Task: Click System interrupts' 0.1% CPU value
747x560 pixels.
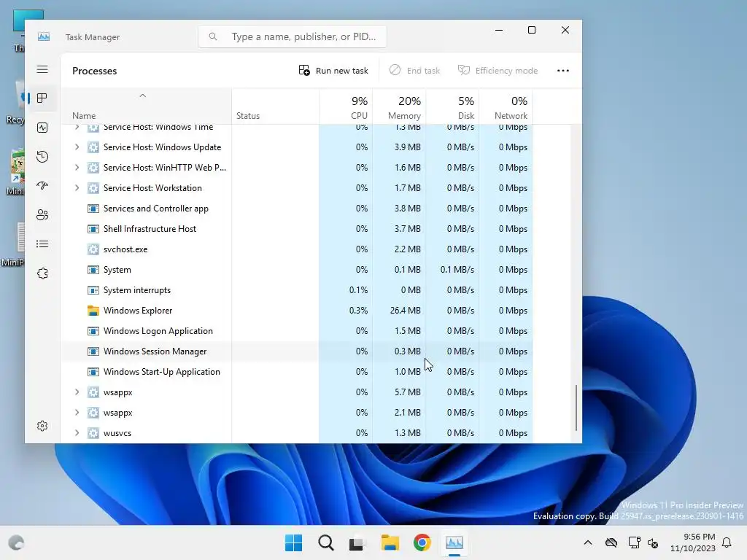Action: pos(358,290)
